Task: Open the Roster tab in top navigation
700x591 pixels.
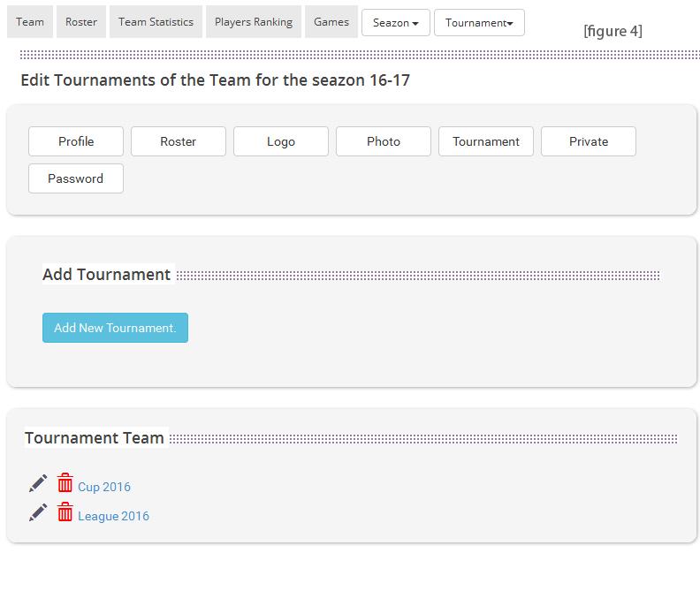Action: [x=81, y=22]
